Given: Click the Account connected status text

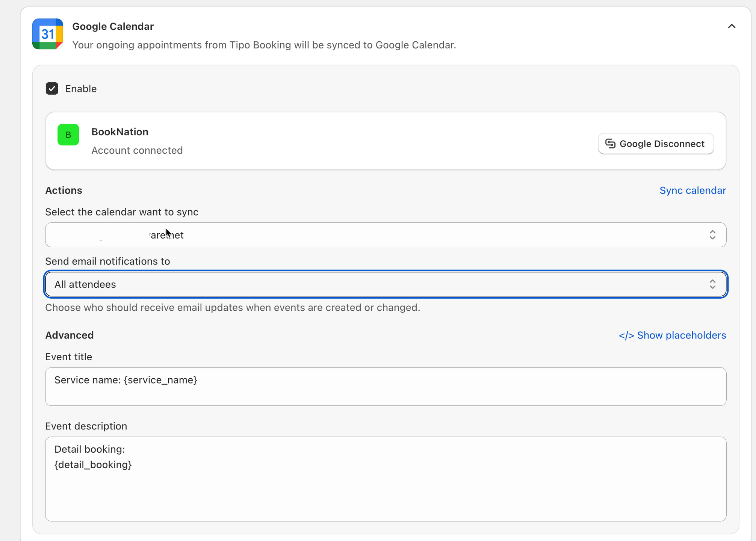Looking at the screenshot, I should click(x=137, y=150).
